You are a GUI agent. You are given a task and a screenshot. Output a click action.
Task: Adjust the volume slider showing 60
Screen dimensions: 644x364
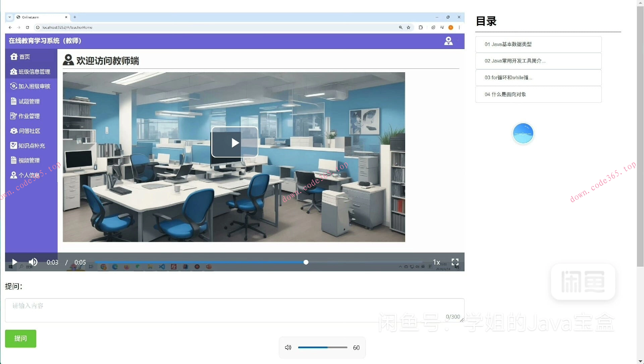tap(327, 348)
